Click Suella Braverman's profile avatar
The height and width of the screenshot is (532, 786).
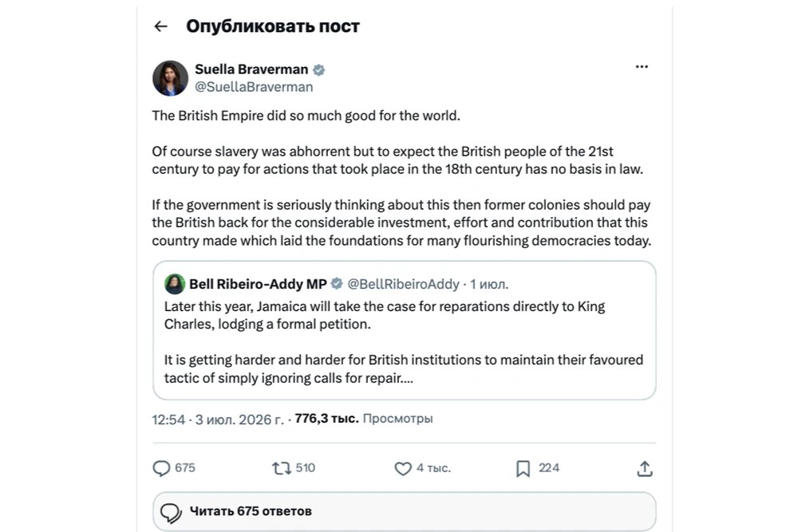point(171,78)
